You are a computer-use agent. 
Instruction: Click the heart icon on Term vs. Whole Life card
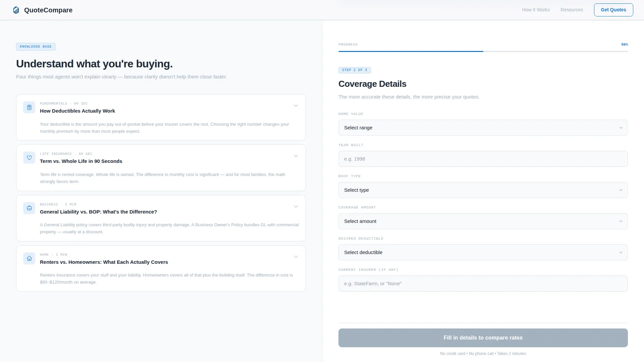(29, 158)
